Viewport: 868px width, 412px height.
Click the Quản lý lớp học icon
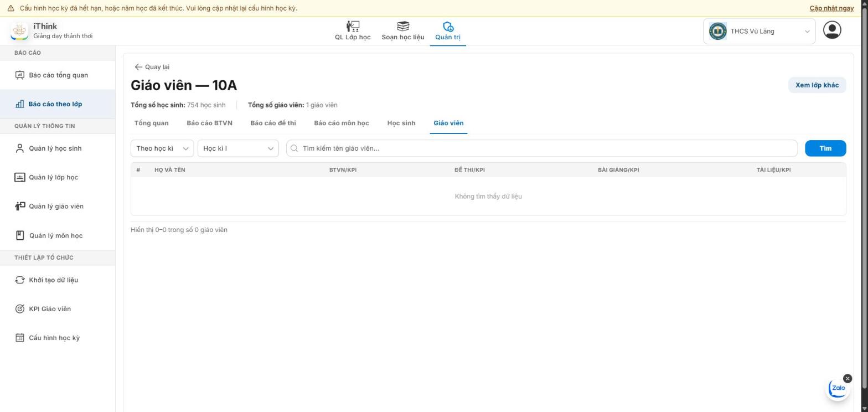pos(20,177)
